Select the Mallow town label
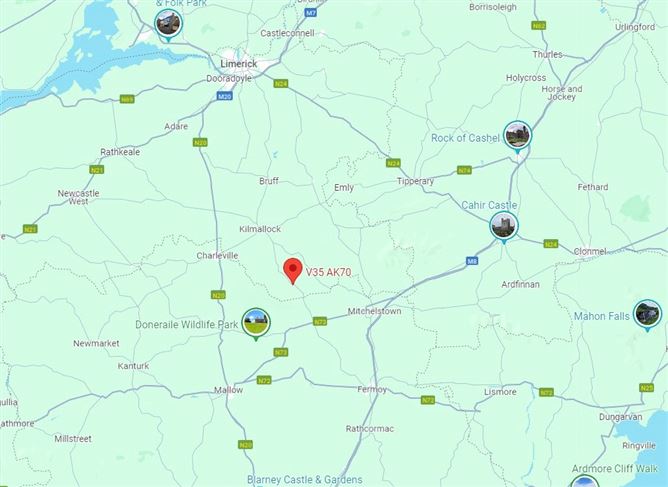 pyautogui.click(x=228, y=390)
